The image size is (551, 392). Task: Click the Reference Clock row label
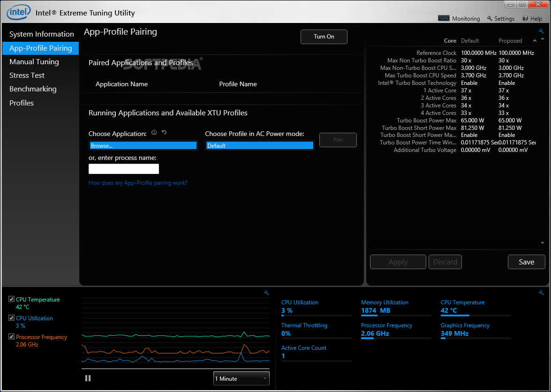(x=436, y=53)
